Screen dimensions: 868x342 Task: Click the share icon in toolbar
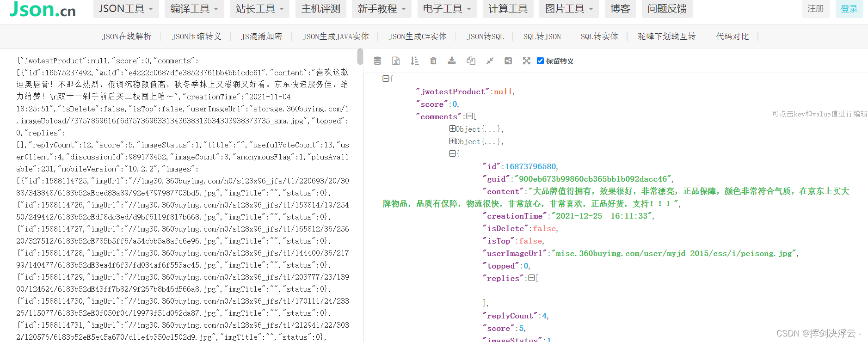[x=508, y=61]
